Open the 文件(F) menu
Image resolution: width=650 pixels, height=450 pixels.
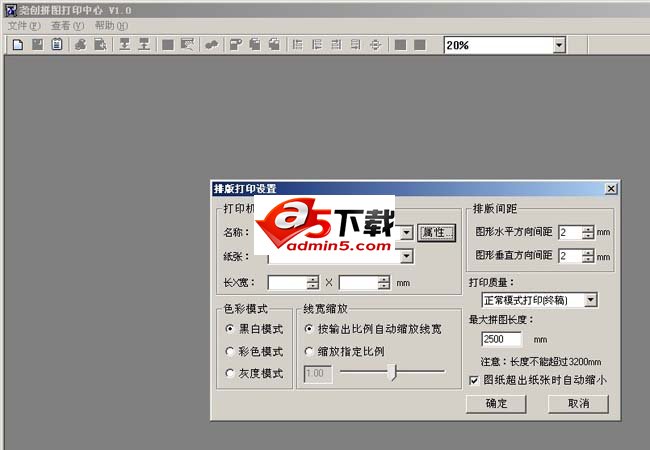(x=24, y=25)
